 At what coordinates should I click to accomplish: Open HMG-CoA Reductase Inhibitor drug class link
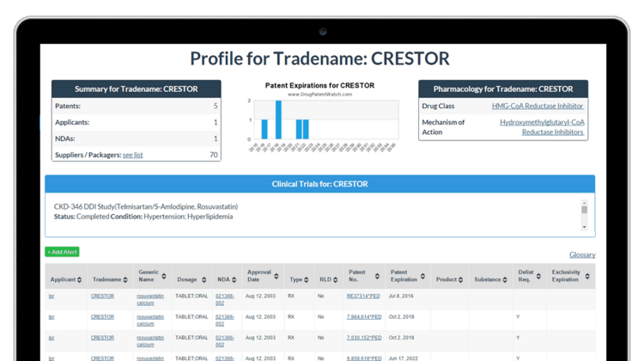pos(538,106)
